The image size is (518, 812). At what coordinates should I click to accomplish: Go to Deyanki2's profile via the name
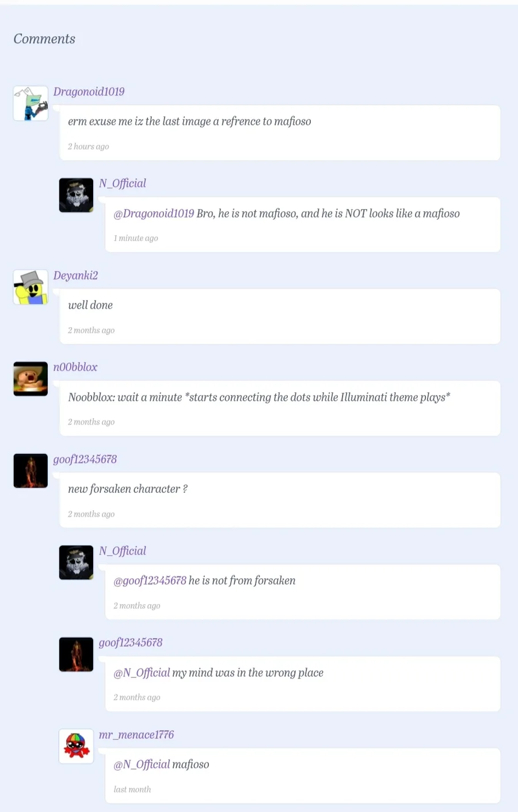pos(75,275)
